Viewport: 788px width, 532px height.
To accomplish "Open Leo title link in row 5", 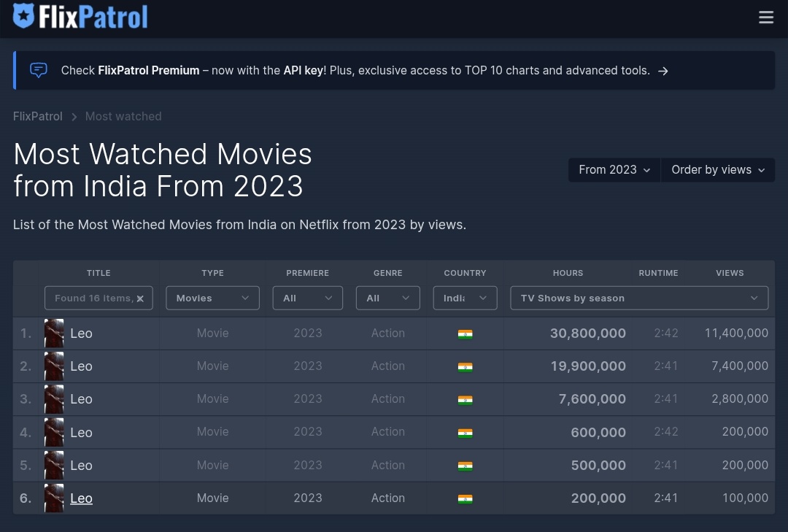I will pos(82,465).
